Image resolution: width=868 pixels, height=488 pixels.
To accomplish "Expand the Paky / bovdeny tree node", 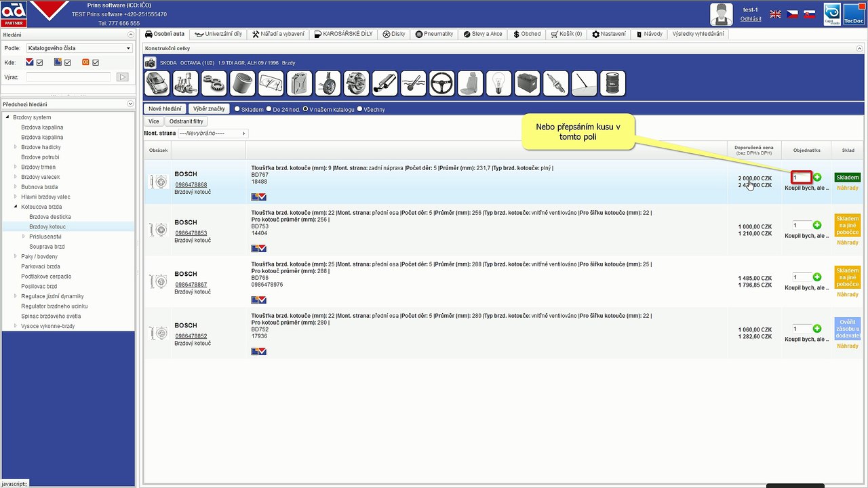I will coord(16,256).
